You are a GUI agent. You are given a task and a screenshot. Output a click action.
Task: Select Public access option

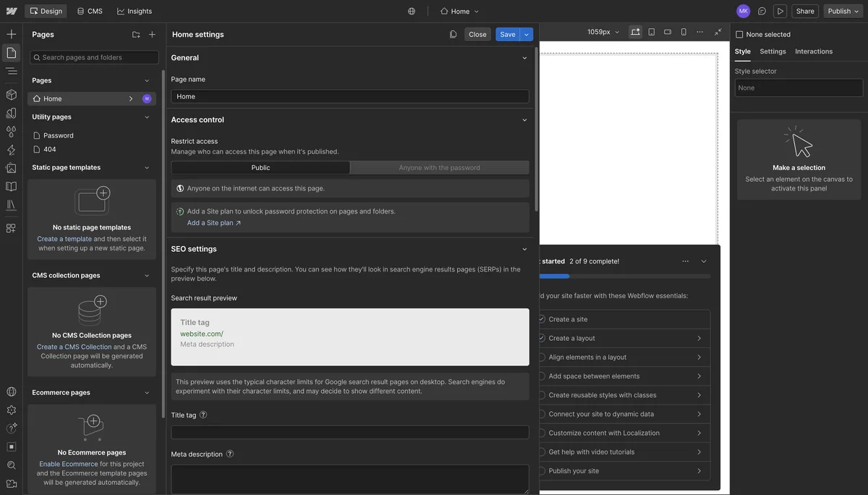pyautogui.click(x=260, y=167)
